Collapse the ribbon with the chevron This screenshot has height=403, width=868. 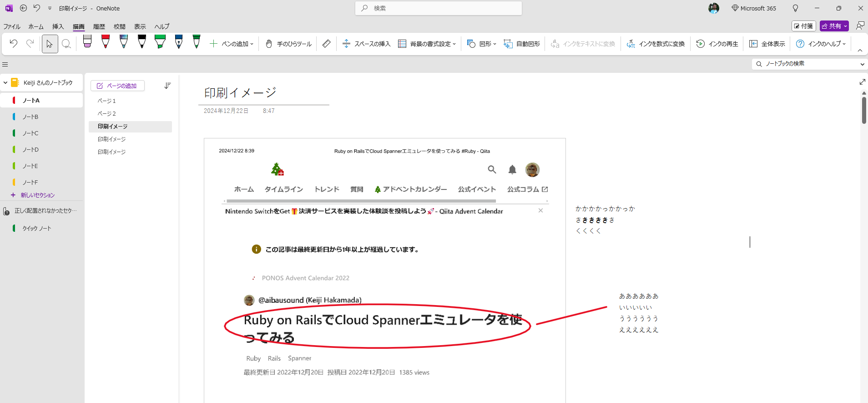click(x=860, y=51)
